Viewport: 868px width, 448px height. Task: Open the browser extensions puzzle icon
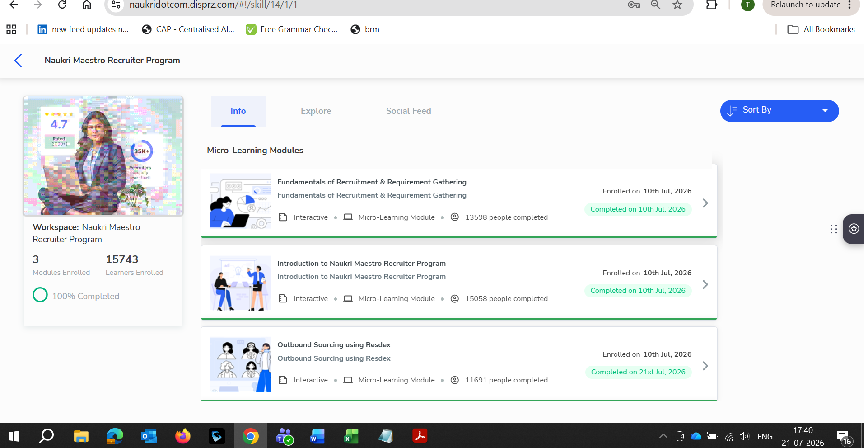(x=711, y=5)
